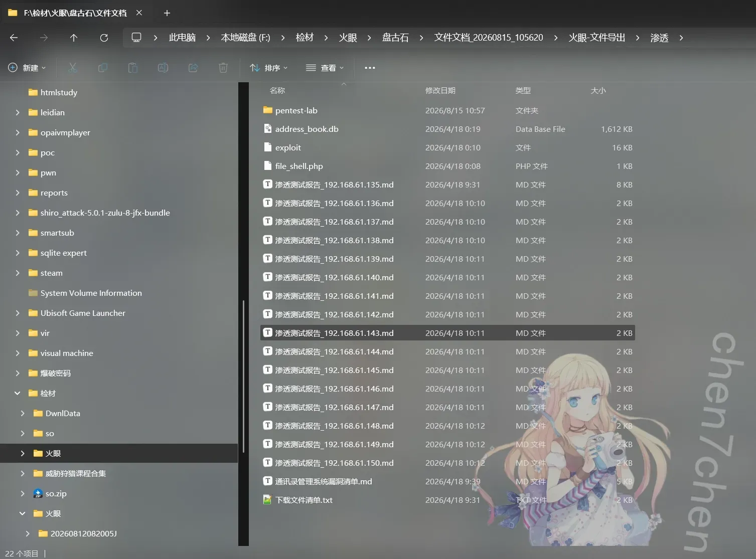
Task: Open the 排序 (Sort) dropdown
Action: click(x=269, y=68)
